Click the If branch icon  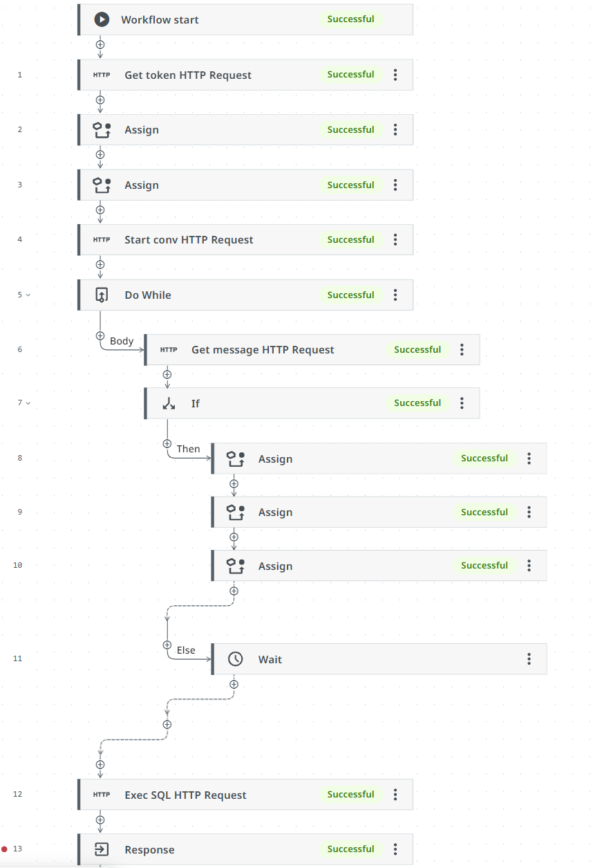point(169,403)
